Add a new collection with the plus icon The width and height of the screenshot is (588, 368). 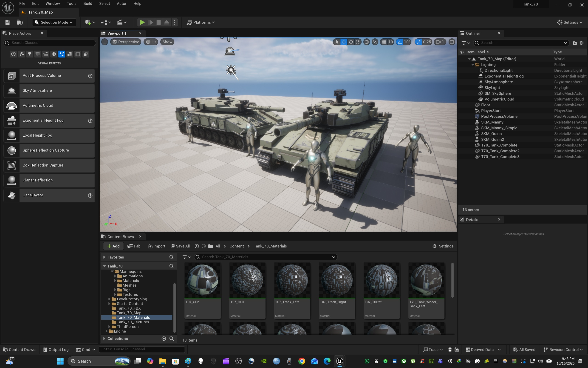pos(164,339)
